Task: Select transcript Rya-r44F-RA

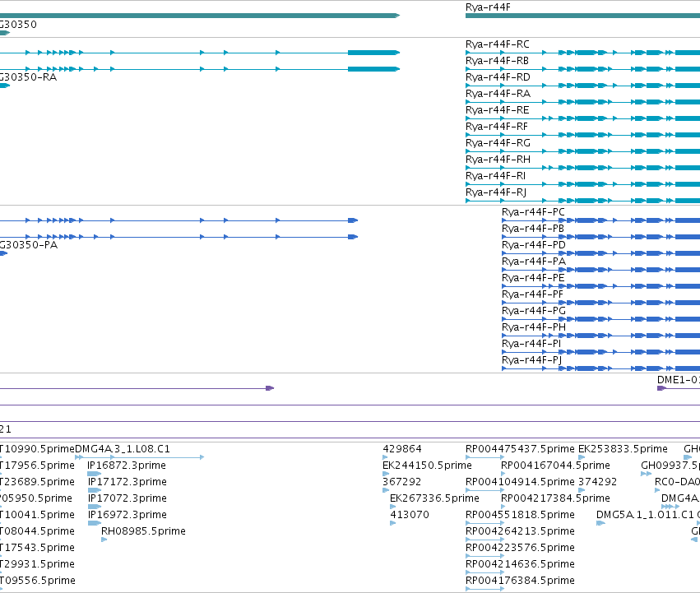Action: (498, 95)
